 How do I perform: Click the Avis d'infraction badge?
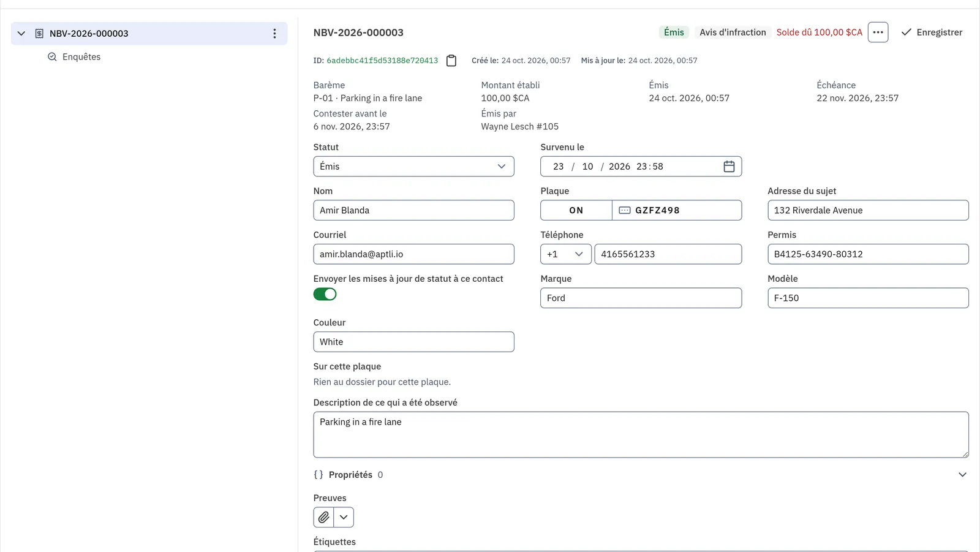[733, 32]
